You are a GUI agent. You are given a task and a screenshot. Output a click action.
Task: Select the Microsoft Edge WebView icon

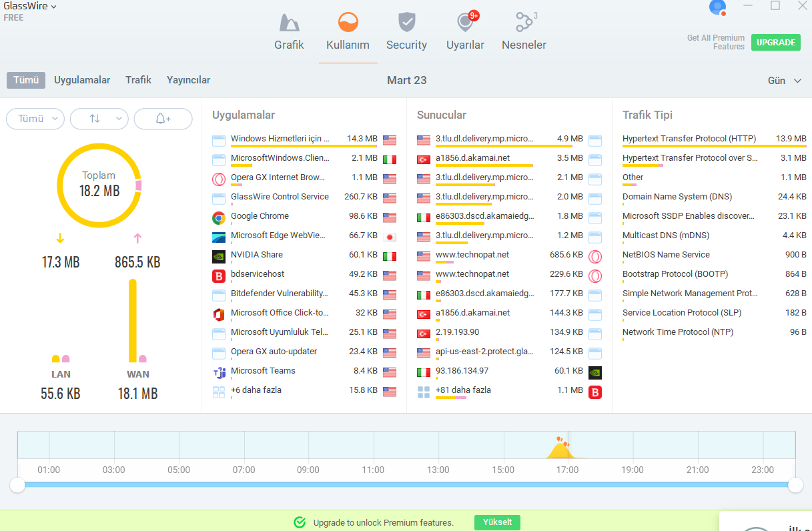pyautogui.click(x=218, y=237)
